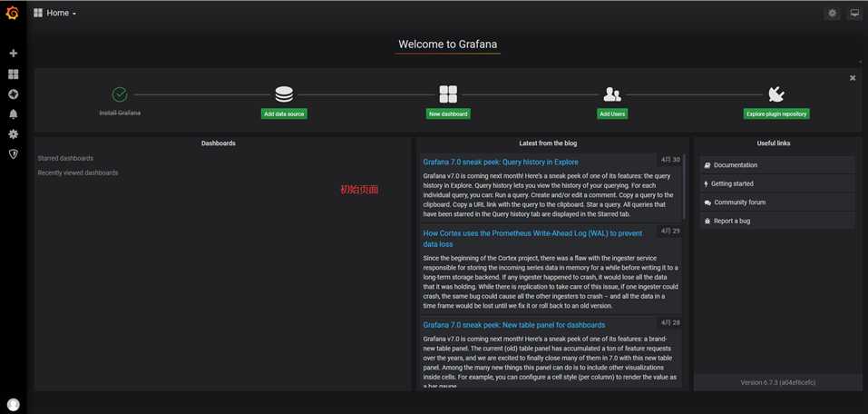
Task: Click the user avatar in sidebar
Action: [x=14, y=405]
